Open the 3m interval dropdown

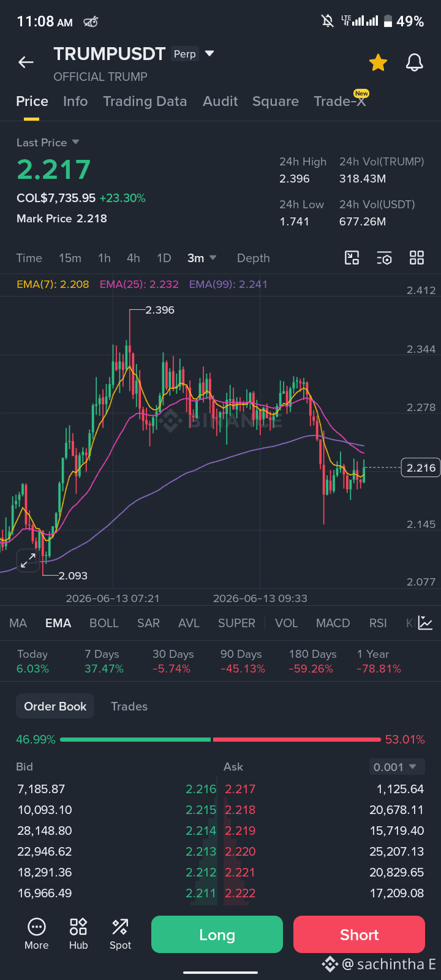202,258
